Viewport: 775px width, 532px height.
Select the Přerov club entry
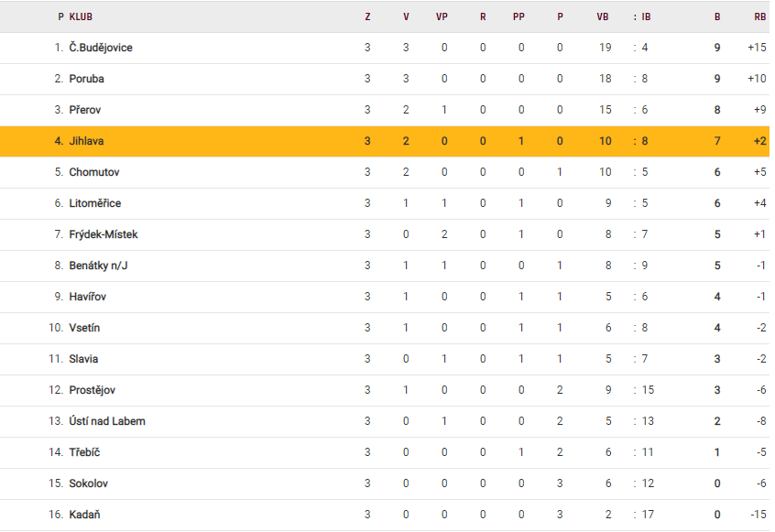pos(85,110)
